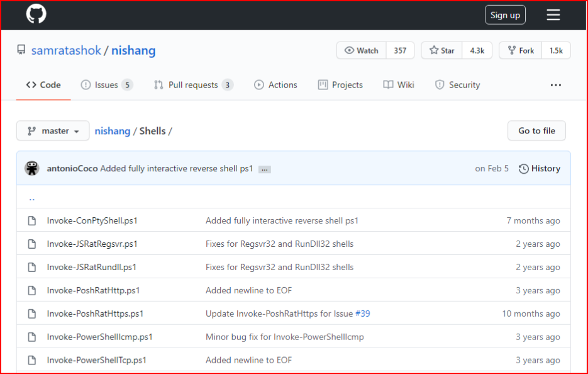This screenshot has width=588, height=374.
Task: Go up to parent directory link
Action: click(x=32, y=198)
